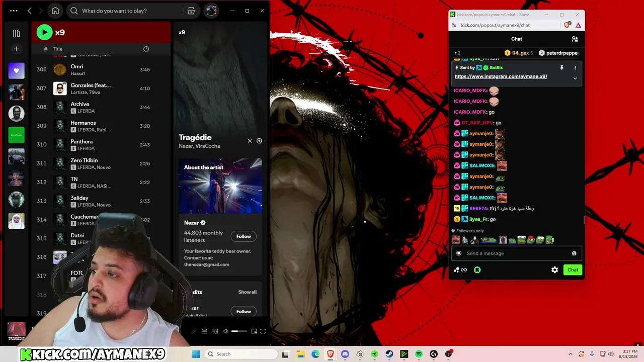This screenshot has height=362, width=644.
Task: Open the Kick chat user list icon
Action: point(575,39)
